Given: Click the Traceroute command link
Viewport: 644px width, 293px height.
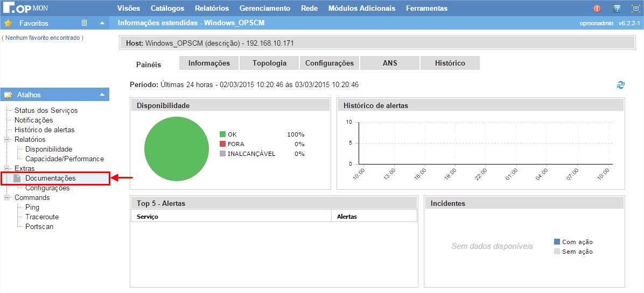Looking at the screenshot, I should point(42,217).
